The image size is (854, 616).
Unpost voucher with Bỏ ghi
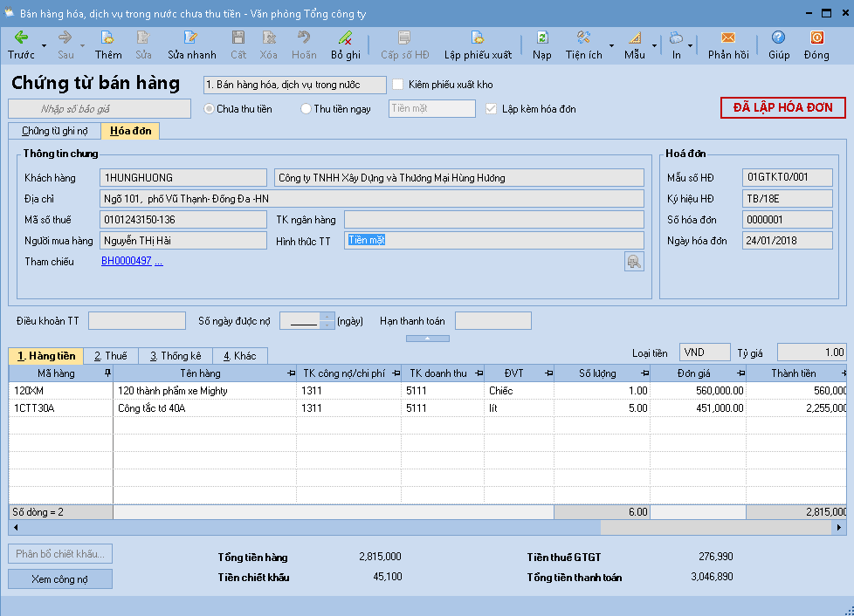pyautogui.click(x=345, y=44)
